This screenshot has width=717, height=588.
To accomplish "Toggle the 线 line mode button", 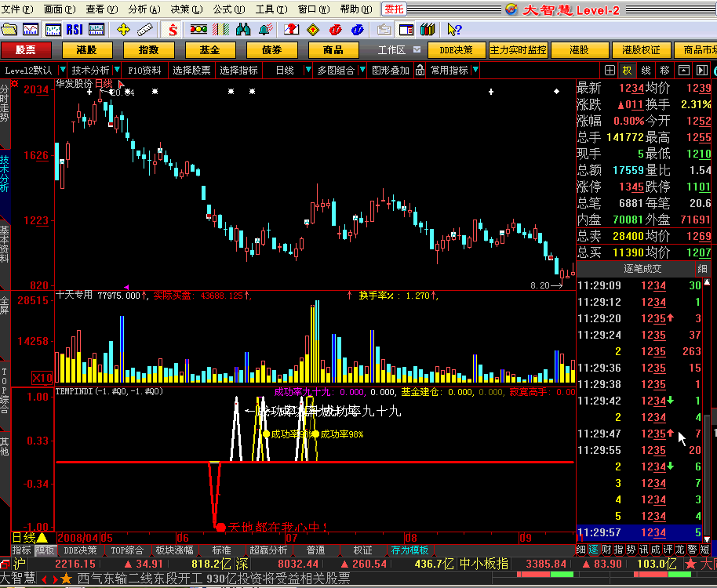I will click(646, 71).
